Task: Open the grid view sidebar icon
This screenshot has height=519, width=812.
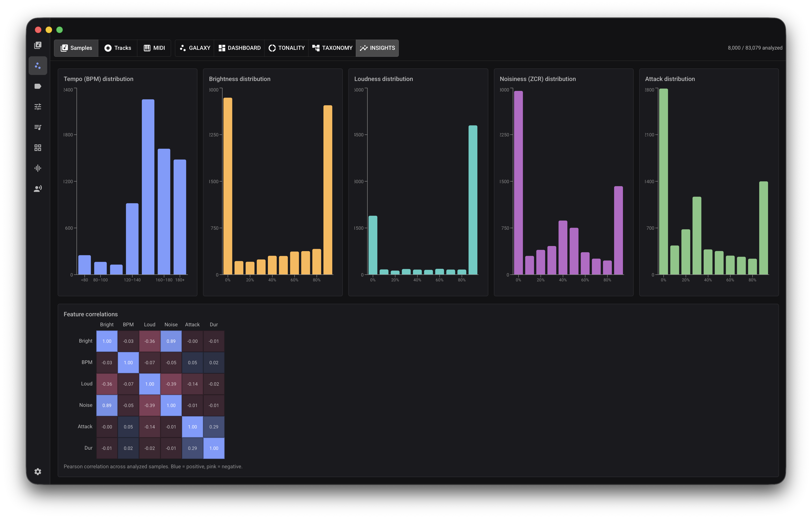Action: point(38,148)
